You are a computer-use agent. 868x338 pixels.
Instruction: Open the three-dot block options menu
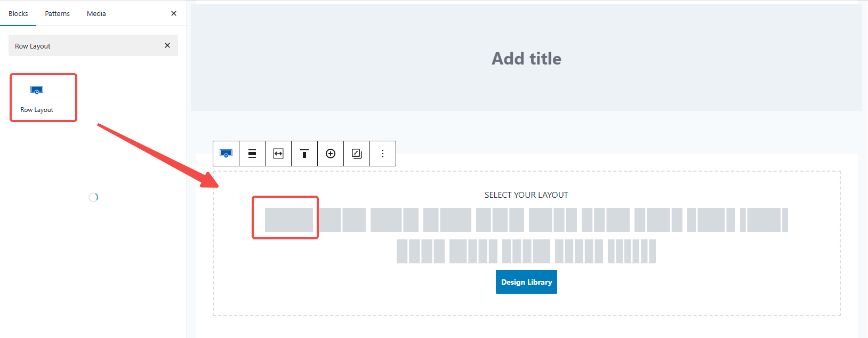click(x=383, y=154)
